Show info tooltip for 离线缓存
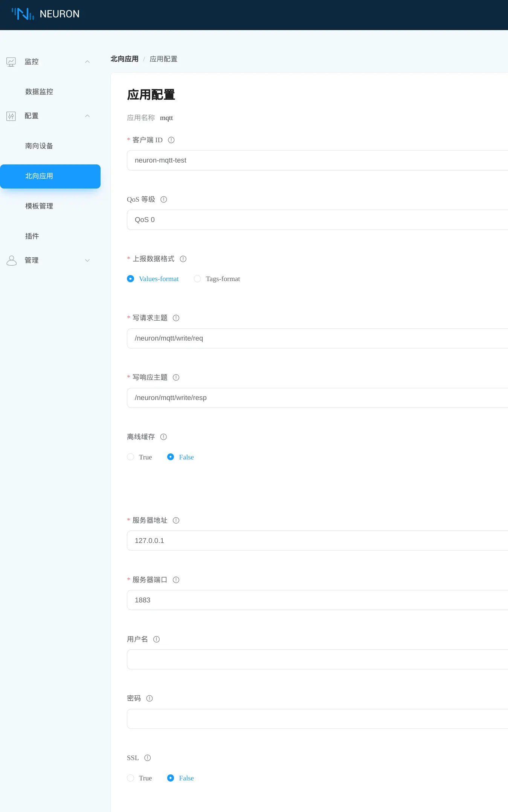 [163, 437]
